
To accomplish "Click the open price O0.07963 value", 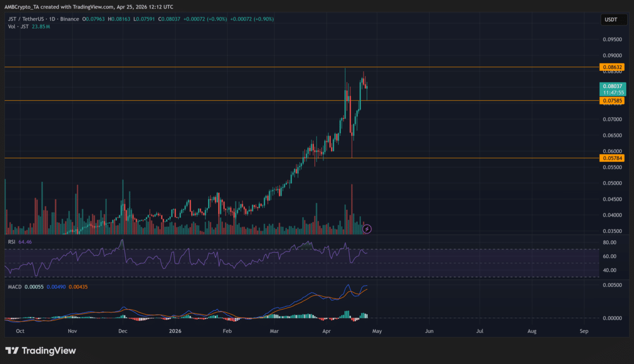I will coord(94,19).
